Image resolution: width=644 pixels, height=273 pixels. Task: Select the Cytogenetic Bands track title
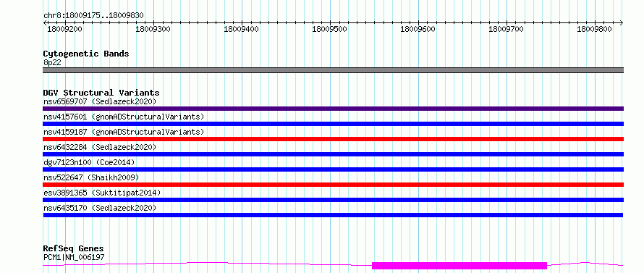click(x=86, y=54)
